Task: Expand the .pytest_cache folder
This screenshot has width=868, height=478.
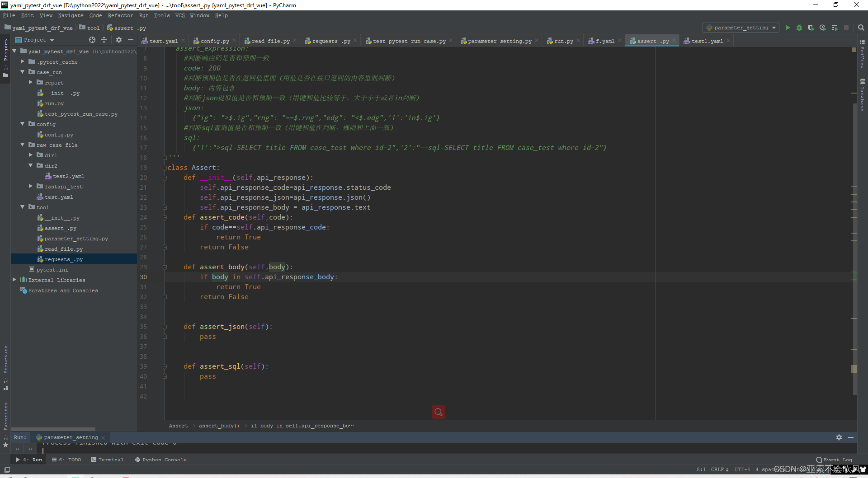Action: (x=23, y=61)
